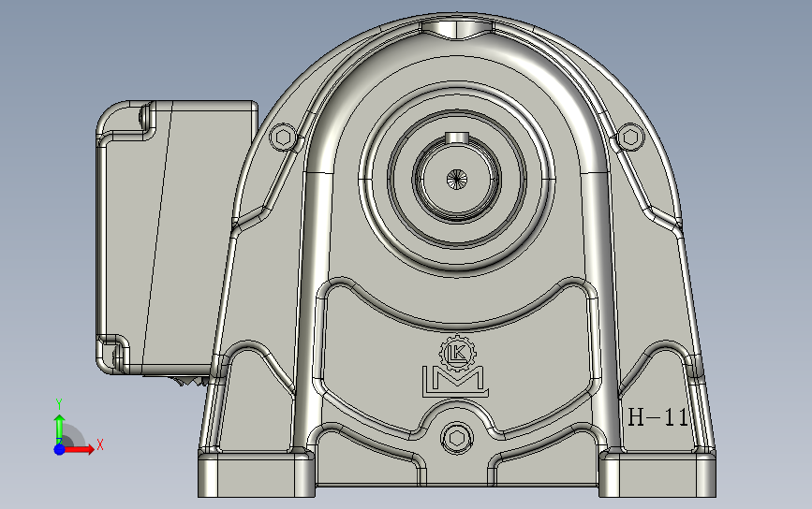Select the left mounting foot of the gearbox
Screen dimensions: 812x509
257,473
